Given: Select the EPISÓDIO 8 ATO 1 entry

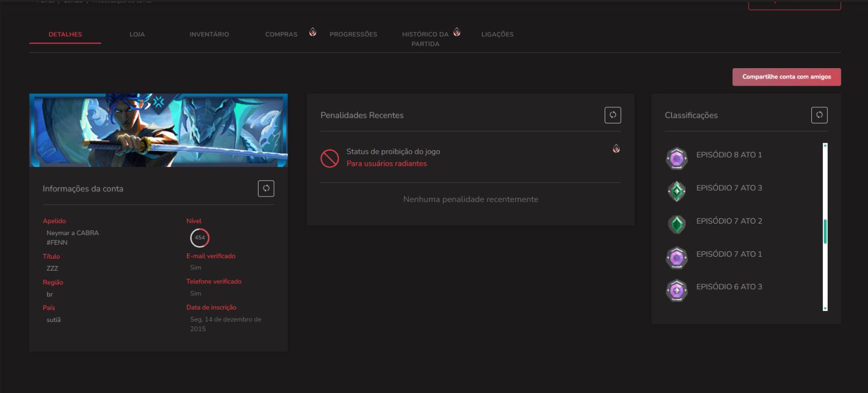Looking at the screenshot, I should pyautogui.click(x=729, y=155).
